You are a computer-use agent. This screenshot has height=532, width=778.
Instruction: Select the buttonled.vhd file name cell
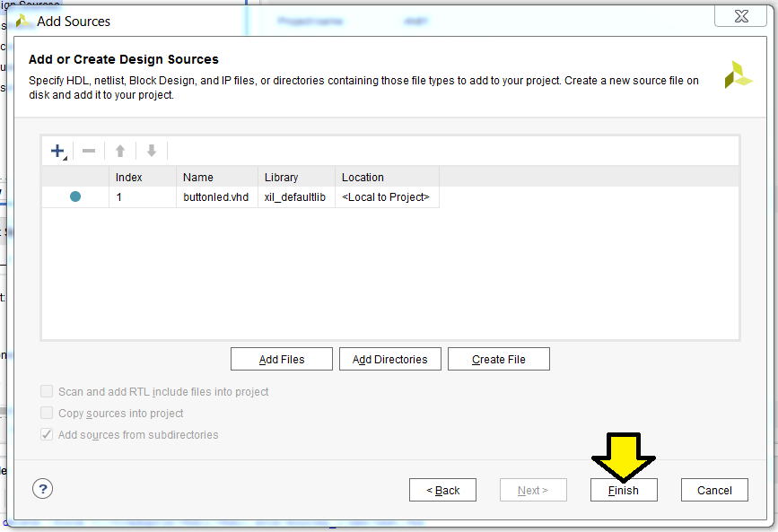click(217, 197)
